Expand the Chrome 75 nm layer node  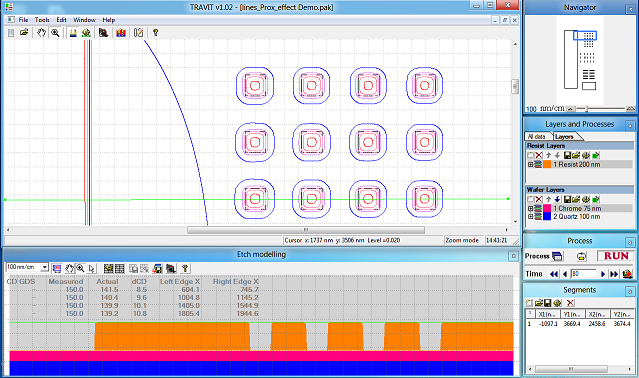tap(530, 208)
